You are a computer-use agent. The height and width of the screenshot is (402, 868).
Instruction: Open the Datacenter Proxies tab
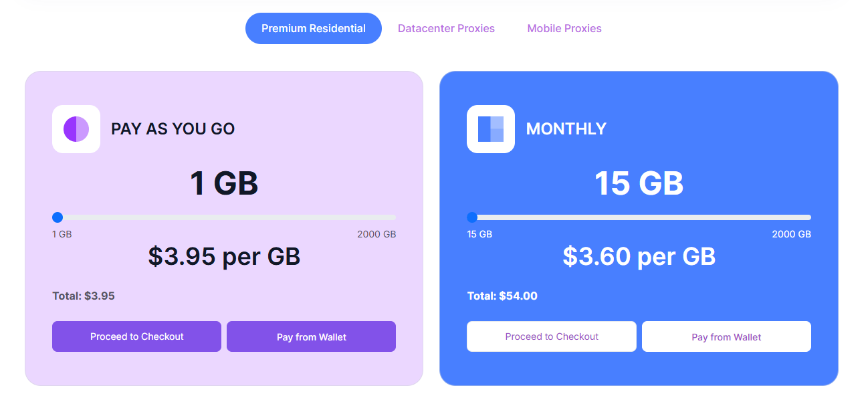446,28
